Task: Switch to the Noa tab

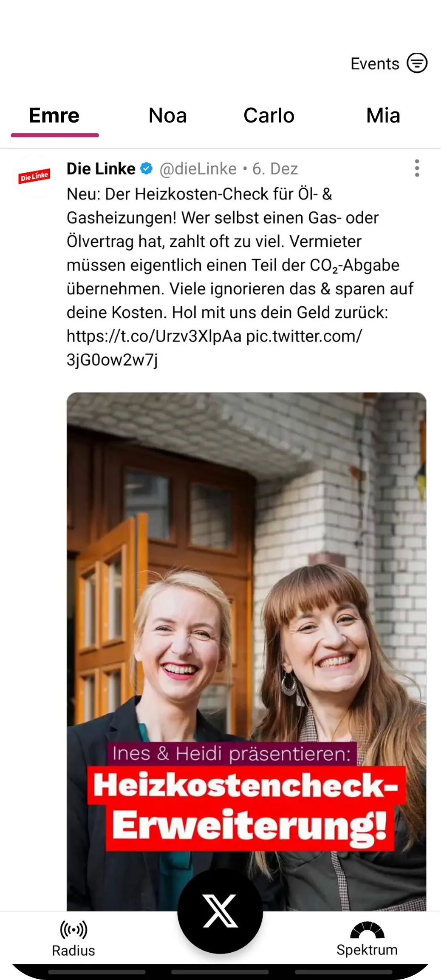Action: click(168, 116)
